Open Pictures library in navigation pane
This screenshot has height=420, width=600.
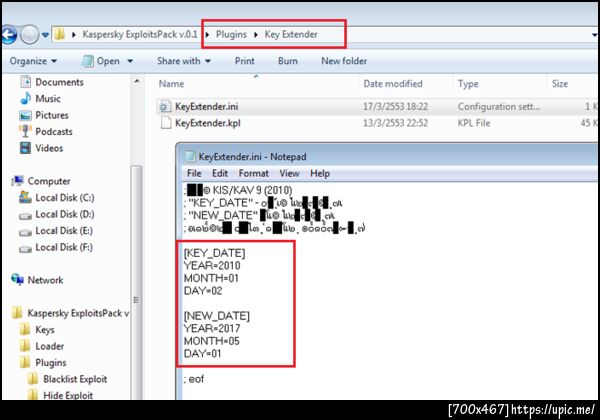pos(52,115)
